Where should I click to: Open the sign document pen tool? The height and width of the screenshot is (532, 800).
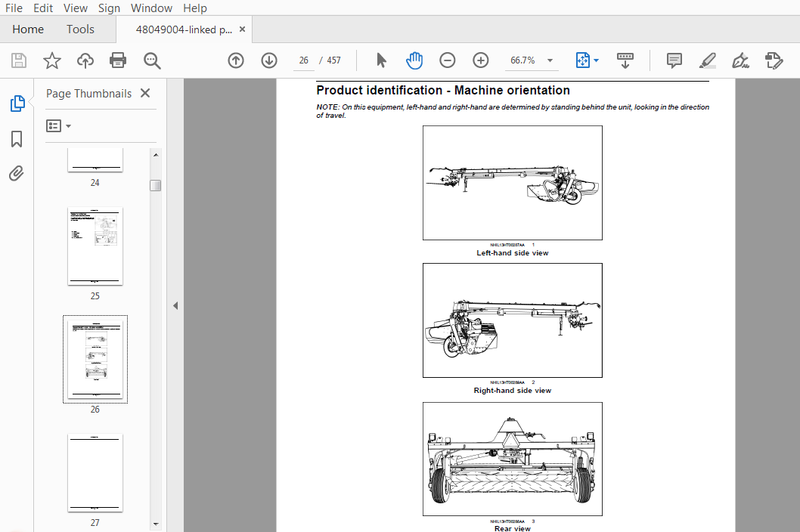pyautogui.click(x=740, y=60)
